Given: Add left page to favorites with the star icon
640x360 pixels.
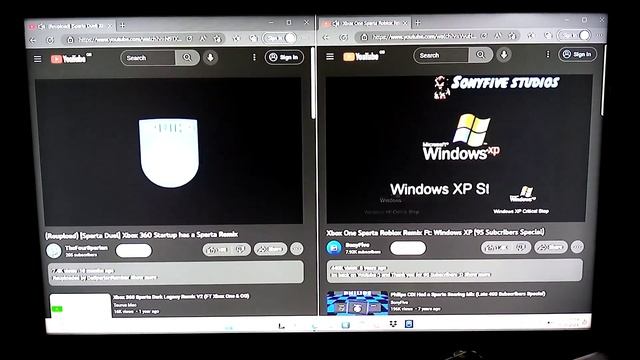Looking at the screenshot, I should [218, 39].
